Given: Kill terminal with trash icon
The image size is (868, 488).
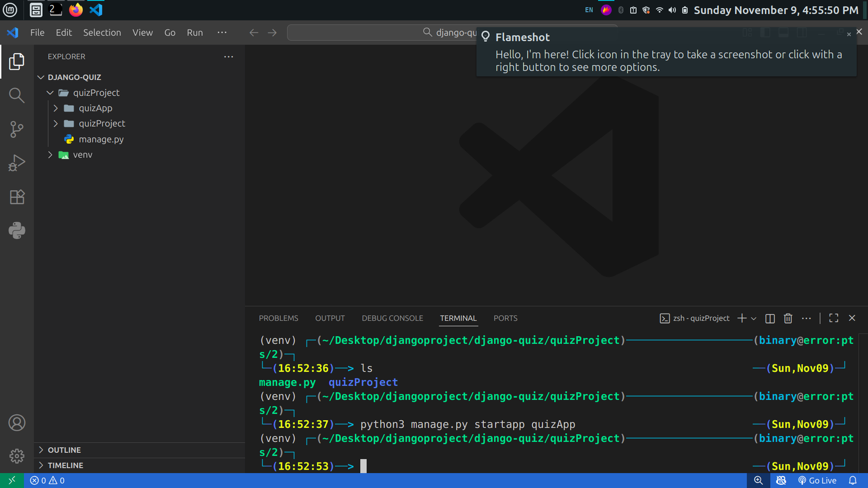Looking at the screenshot, I should click(788, 318).
